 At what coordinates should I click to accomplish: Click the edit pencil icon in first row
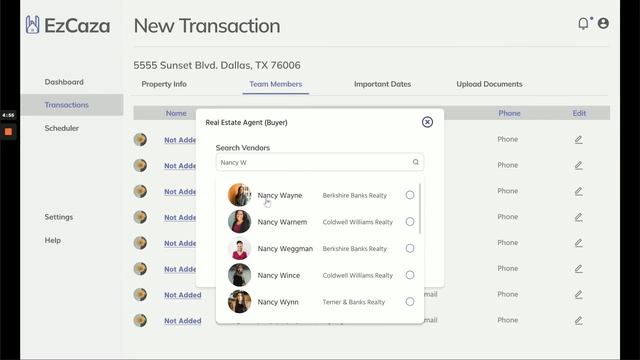point(578,140)
